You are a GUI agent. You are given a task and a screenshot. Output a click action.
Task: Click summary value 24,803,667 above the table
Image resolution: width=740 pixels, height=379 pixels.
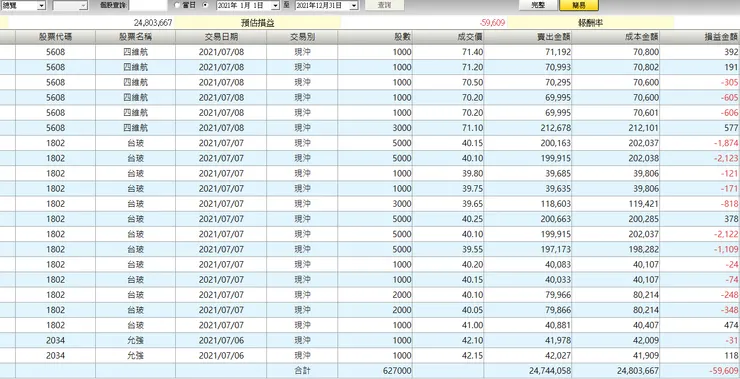click(152, 23)
